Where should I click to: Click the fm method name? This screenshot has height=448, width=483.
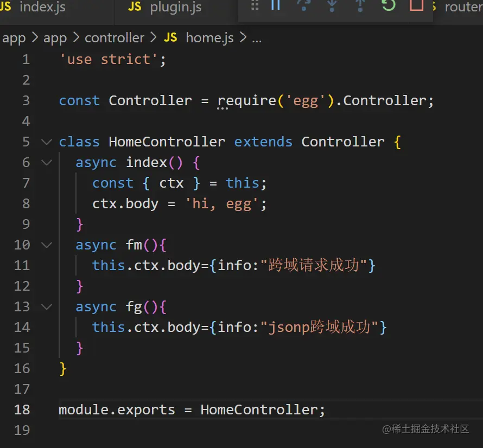point(134,245)
